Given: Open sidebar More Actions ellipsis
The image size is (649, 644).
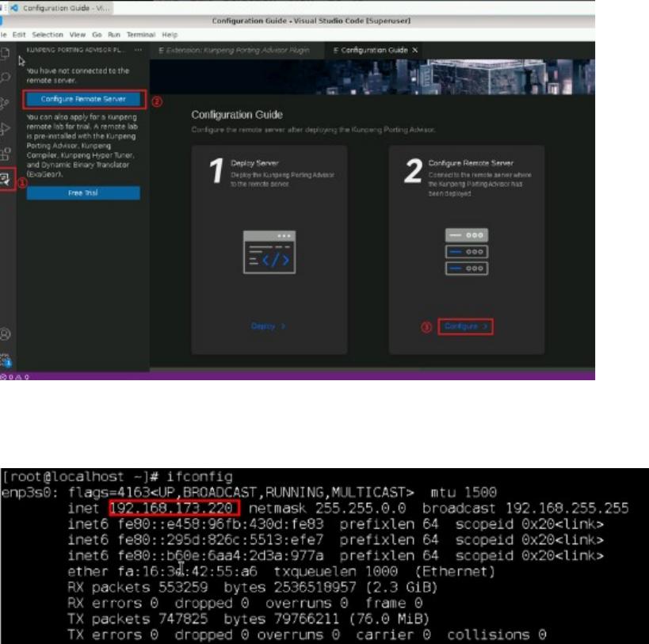Looking at the screenshot, I should pyautogui.click(x=138, y=50).
